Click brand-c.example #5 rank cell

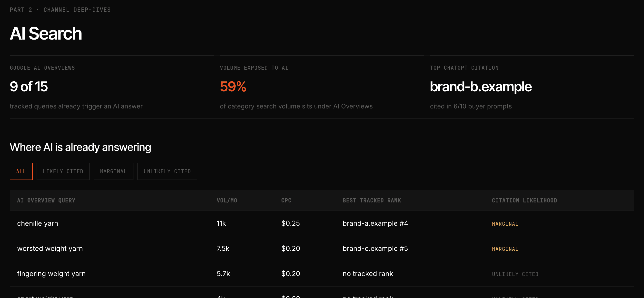[x=375, y=248]
